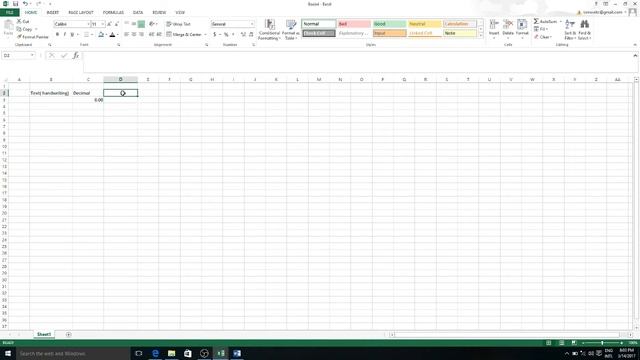
Task: Decrease the font size
Action: (x=116, y=24)
